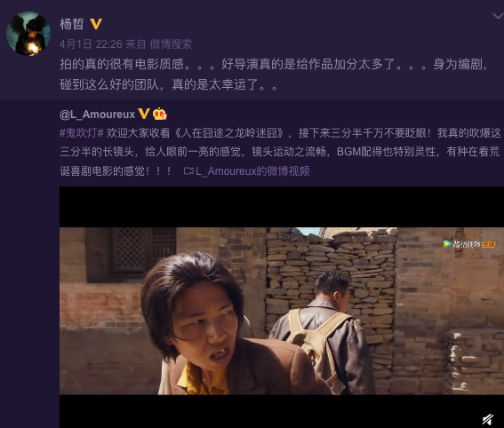This screenshot has height=428, width=504.
Task: Click the gold V verified badge beside 杨哲
Action: point(96,24)
